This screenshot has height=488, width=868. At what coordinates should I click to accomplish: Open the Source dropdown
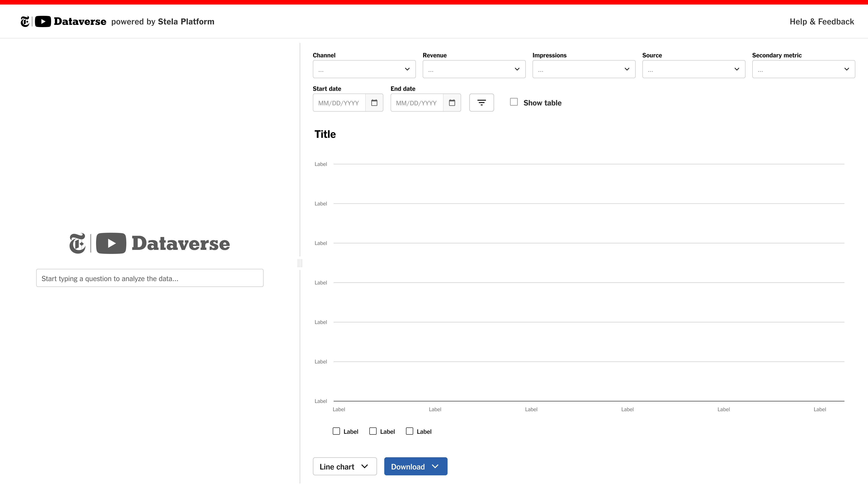click(694, 69)
